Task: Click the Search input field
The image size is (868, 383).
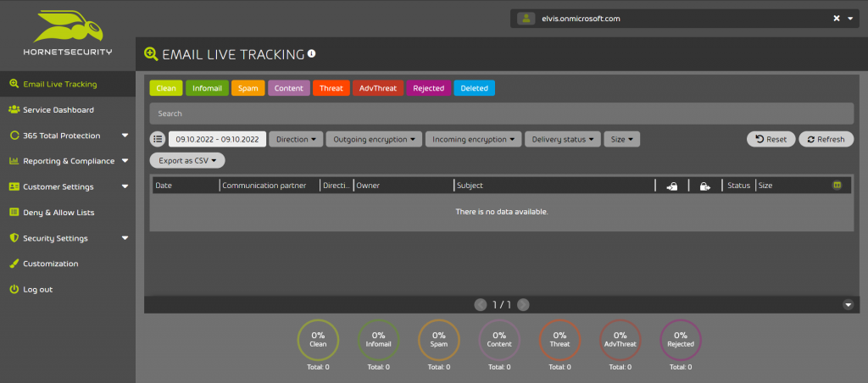Action: pyautogui.click(x=502, y=114)
